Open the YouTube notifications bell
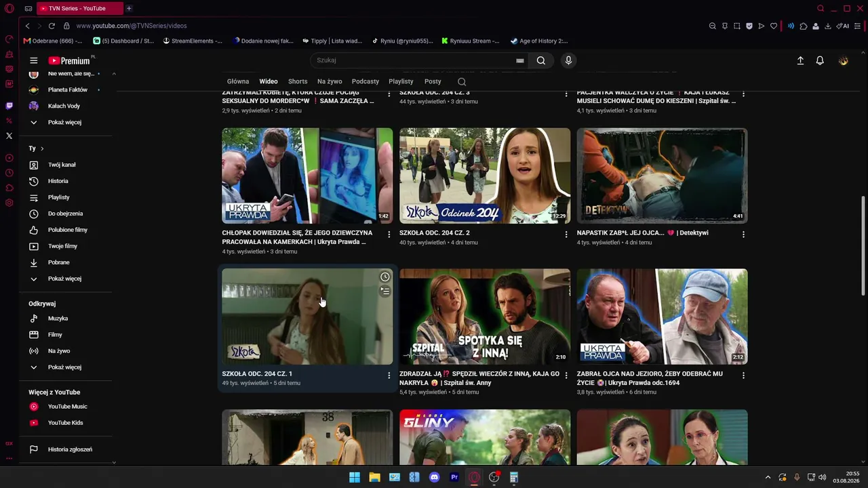This screenshot has height=488, width=868. tap(820, 60)
